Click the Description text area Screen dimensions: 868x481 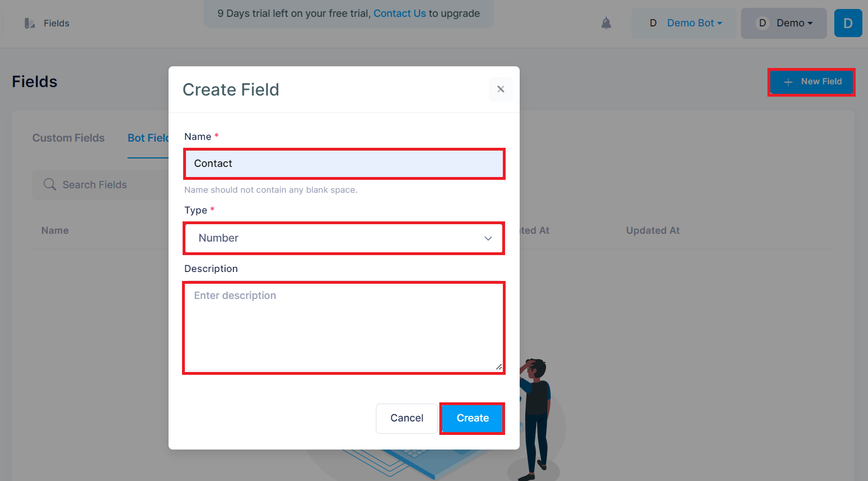coord(344,328)
